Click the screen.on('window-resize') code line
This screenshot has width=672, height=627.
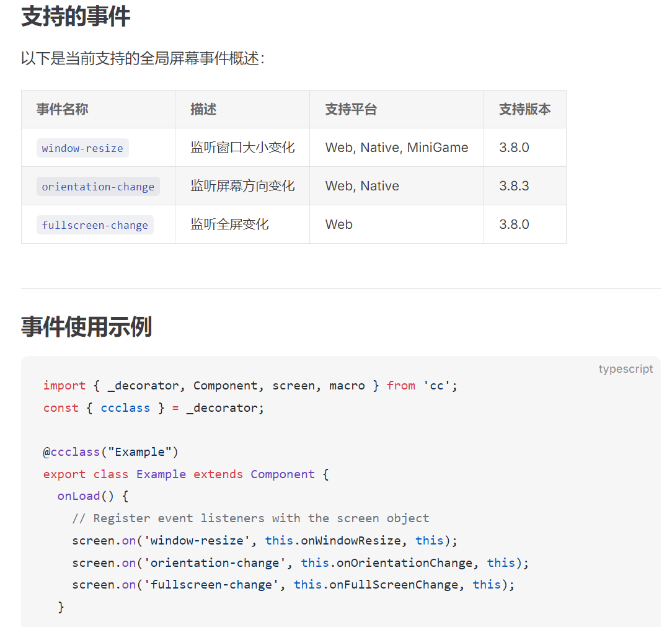(x=265, y=541)
